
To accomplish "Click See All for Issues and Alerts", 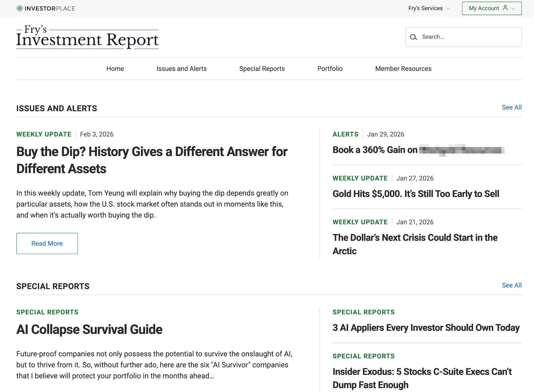I will pyautogui.click(x=511, y=107).
